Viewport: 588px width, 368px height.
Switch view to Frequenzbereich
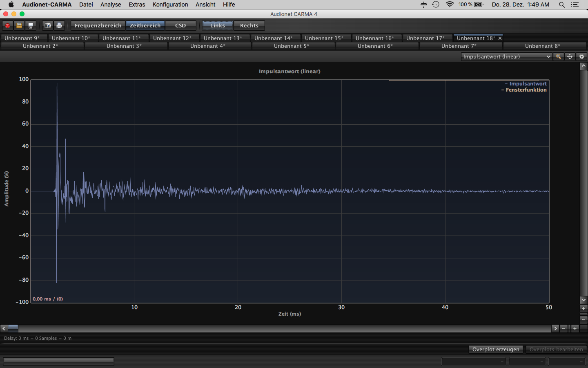click(98, 25)
